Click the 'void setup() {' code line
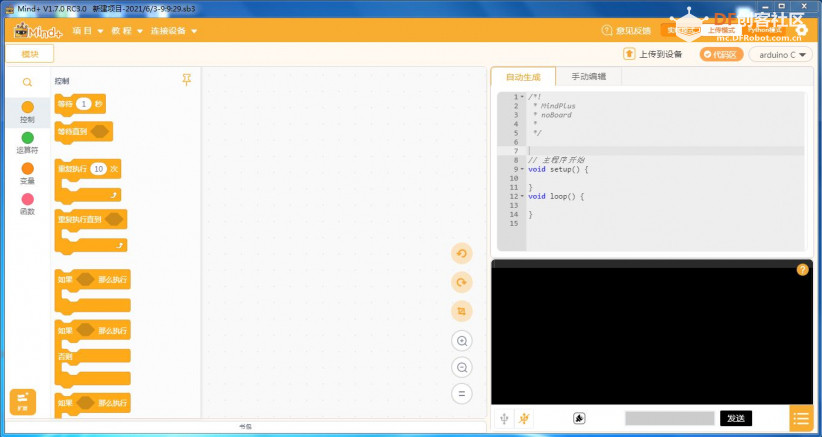This screenshot has width=822, height=437. 558,169
